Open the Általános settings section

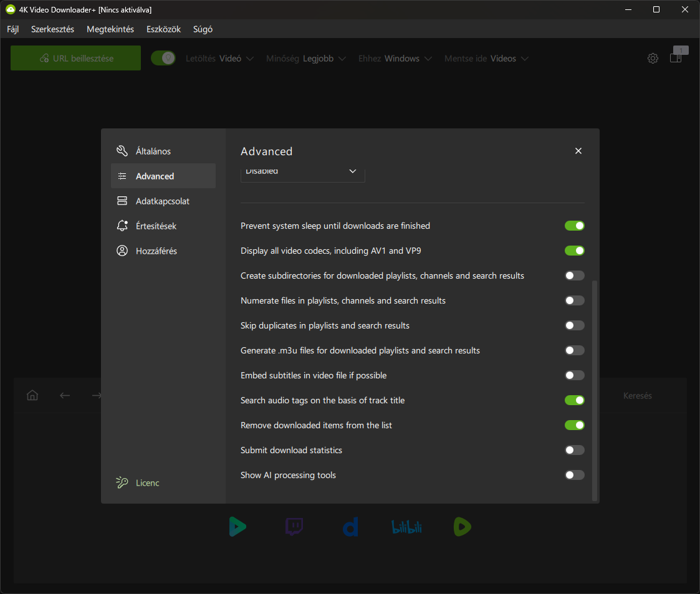163,151
